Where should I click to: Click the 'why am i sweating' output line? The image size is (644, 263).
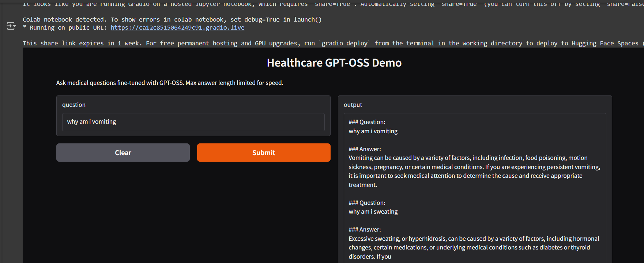coord(373,211)
